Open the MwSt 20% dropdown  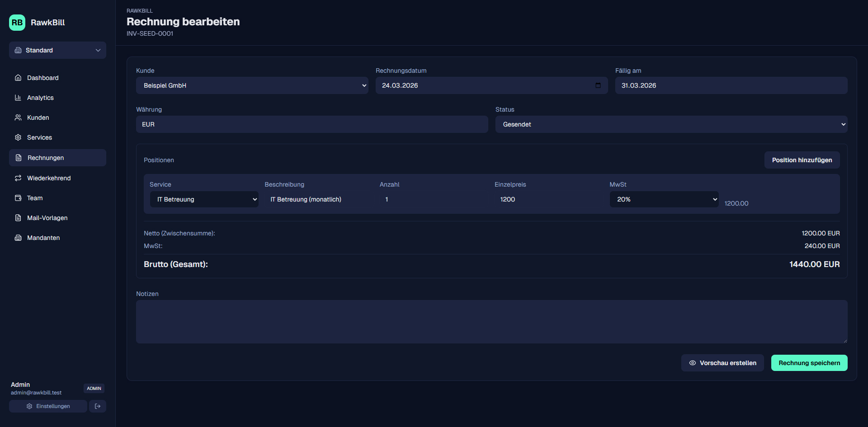pyautogui.click(x=664, y=199)
